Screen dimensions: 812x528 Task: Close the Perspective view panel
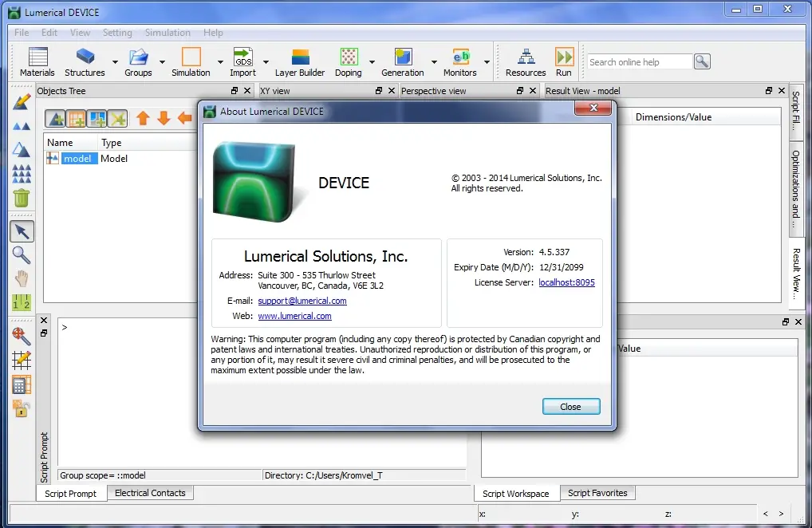pos(533,91)
